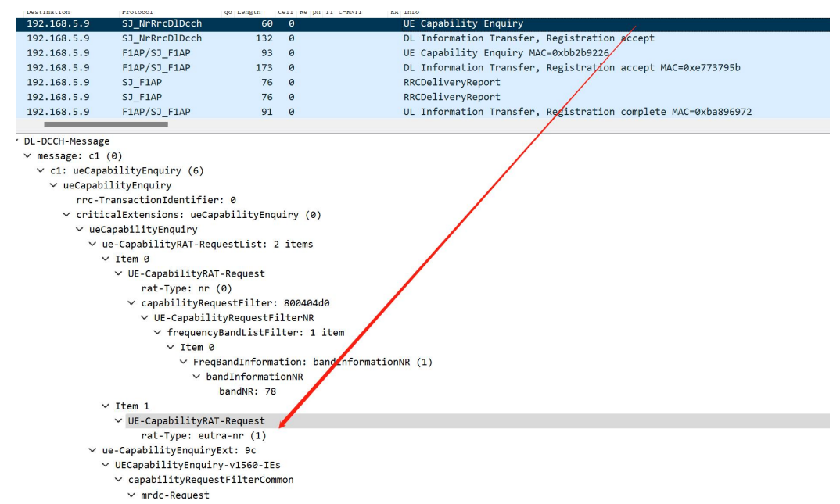This screenshot has height=504, width=840.
Task: Collapse ue-CapabilityRAT-RequestList: 2 items
Action: (93, 245)
